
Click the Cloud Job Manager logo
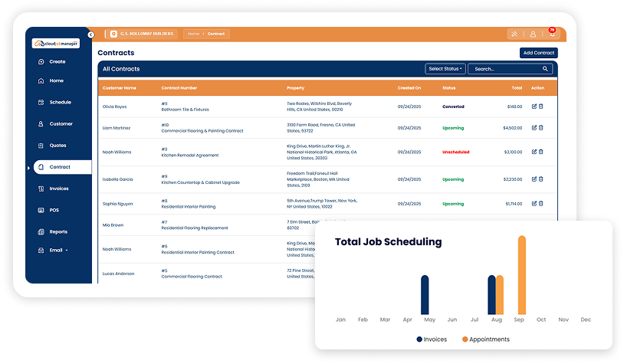coord(56,44)
